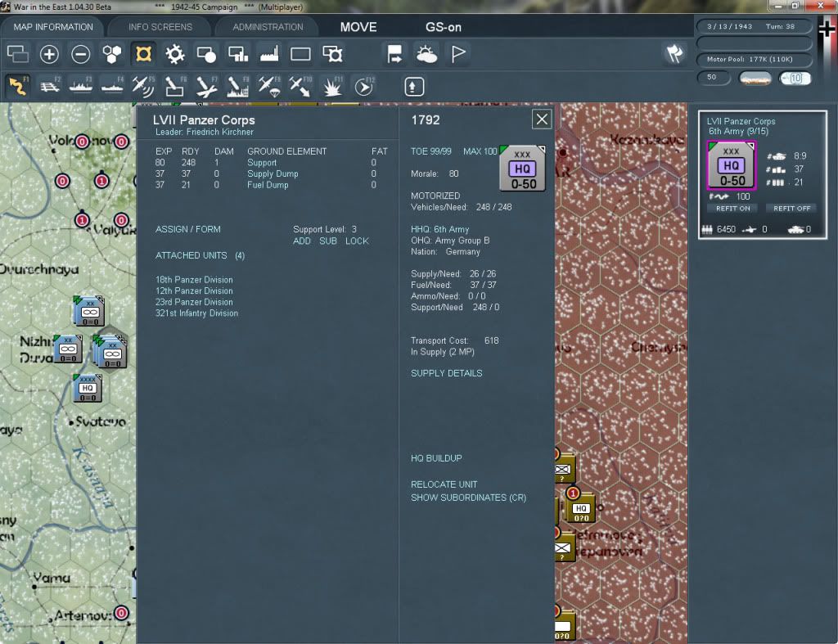
Task: Open the ASSIGN / FORM option
Action: [x=188, y=229]
